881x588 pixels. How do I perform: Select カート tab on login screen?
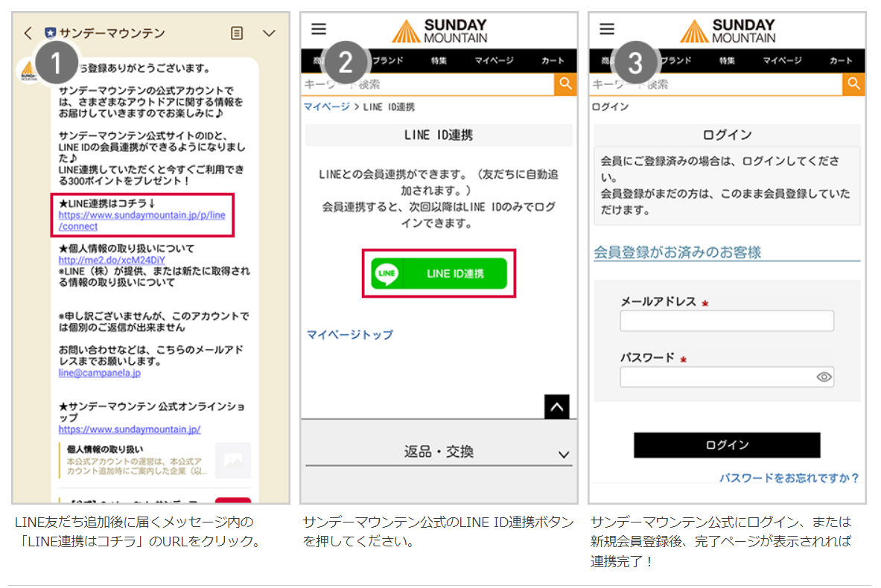(841, 61)
